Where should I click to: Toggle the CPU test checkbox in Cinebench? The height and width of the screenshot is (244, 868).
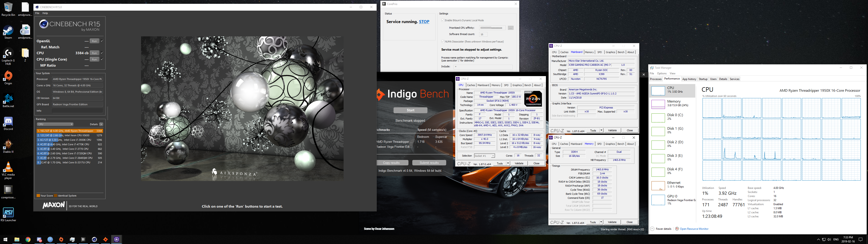pyautogui.click(x=102, y=53)
